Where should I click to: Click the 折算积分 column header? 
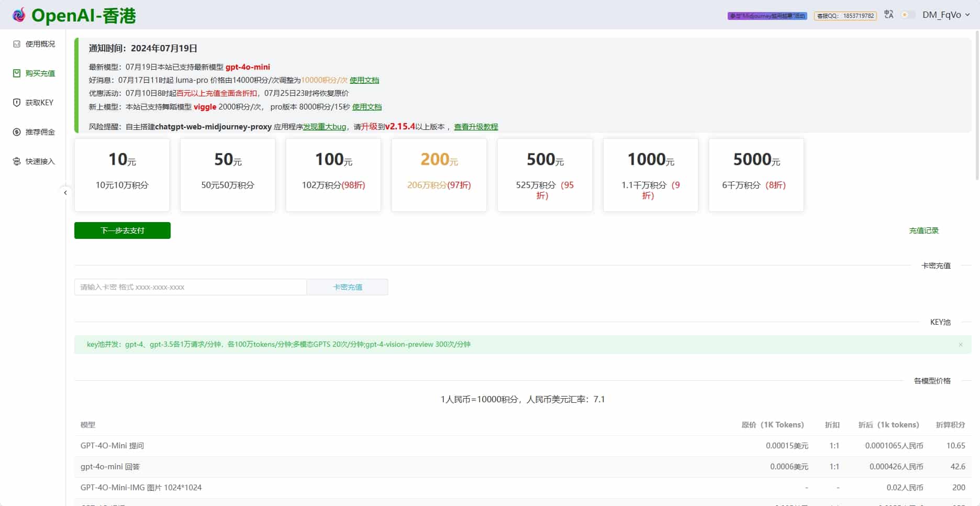coord(951,425)
